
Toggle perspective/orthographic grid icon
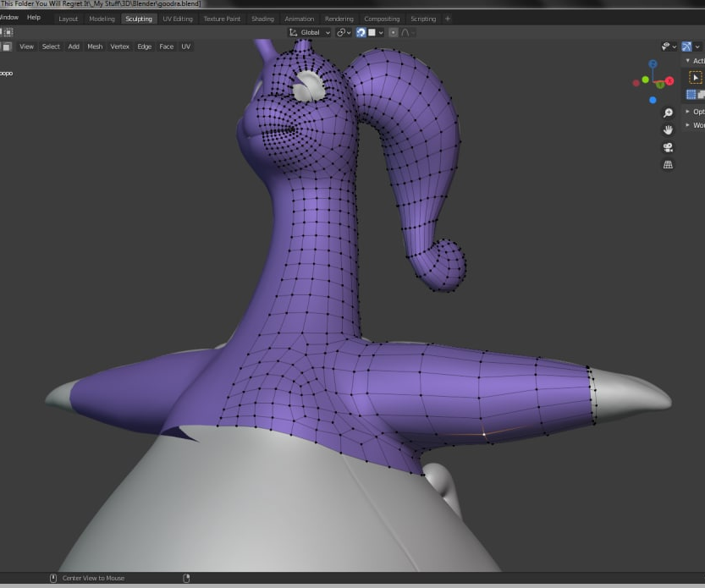[x=668, y=164]
